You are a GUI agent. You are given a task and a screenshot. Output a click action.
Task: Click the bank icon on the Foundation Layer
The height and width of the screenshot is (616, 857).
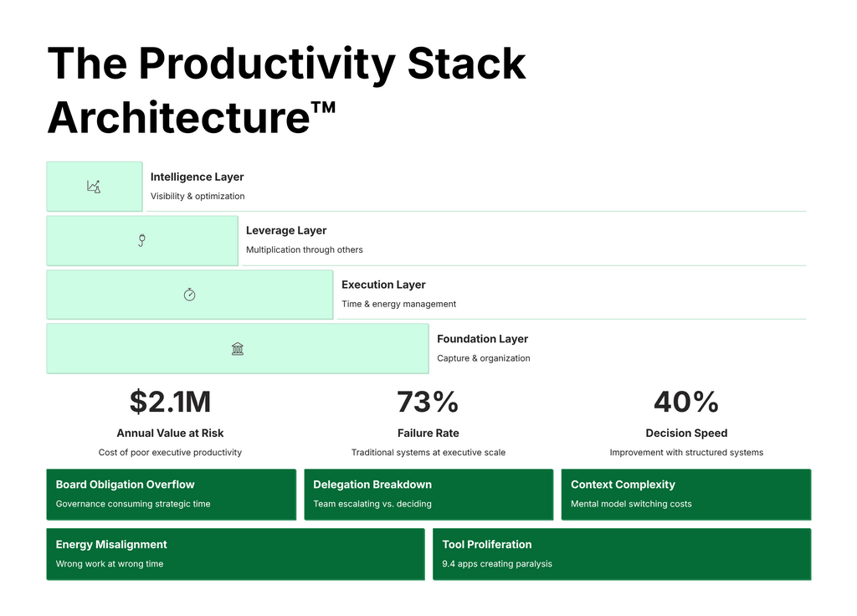238,349
